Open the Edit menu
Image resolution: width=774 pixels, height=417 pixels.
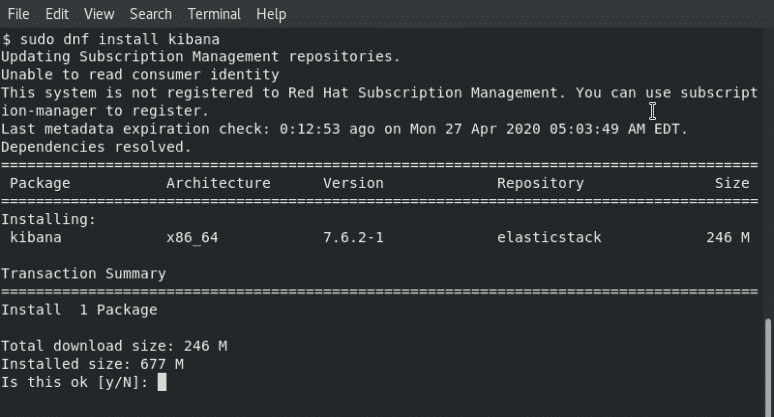coord(57,14)
